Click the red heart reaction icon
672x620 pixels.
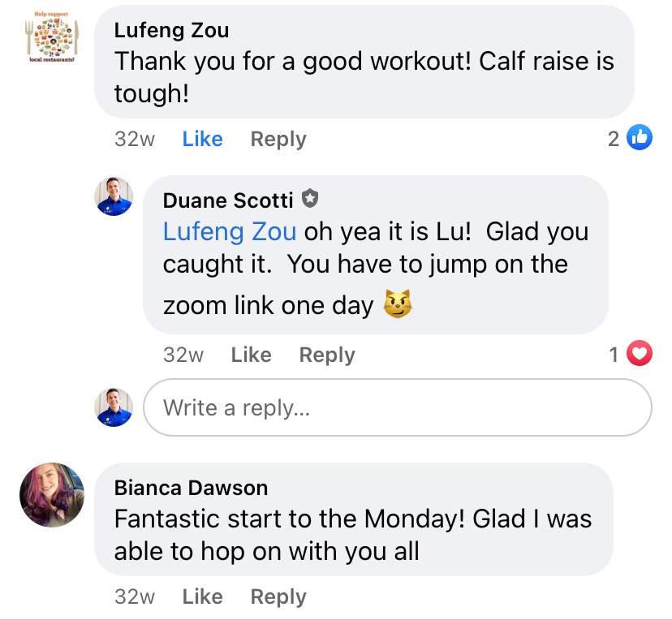(640, 355)
